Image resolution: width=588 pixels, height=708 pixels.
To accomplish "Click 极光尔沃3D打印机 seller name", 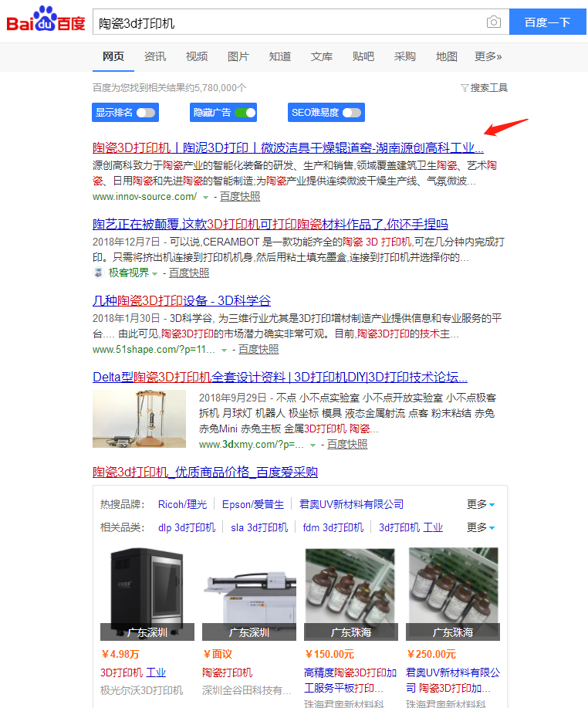I will (142, 690).
